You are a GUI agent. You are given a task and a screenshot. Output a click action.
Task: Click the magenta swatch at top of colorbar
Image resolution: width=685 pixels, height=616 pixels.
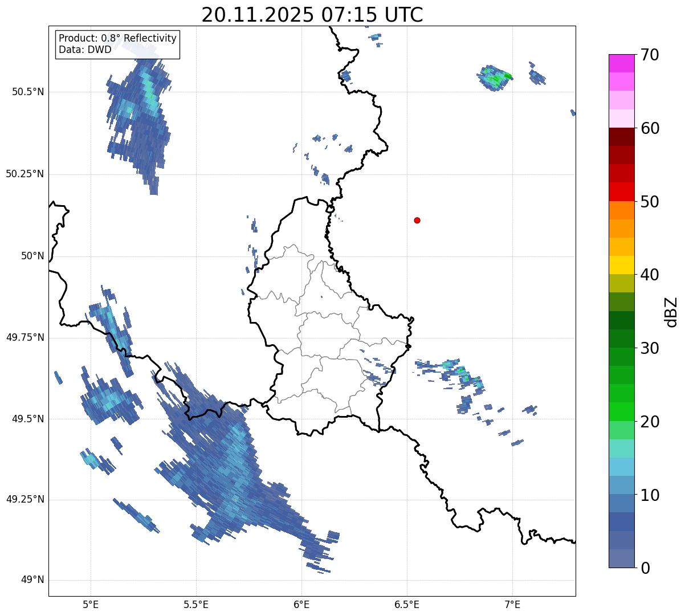(621, 63)
